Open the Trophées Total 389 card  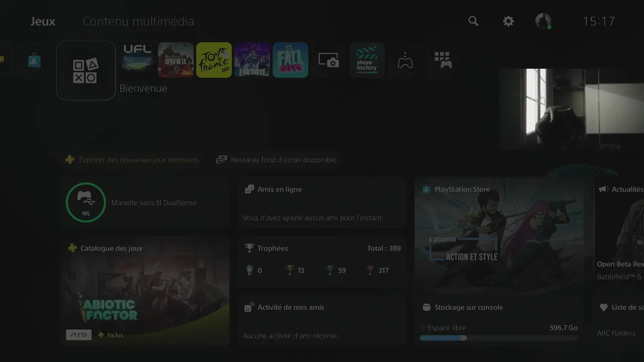pyautogui.click(x=321, y=261)
